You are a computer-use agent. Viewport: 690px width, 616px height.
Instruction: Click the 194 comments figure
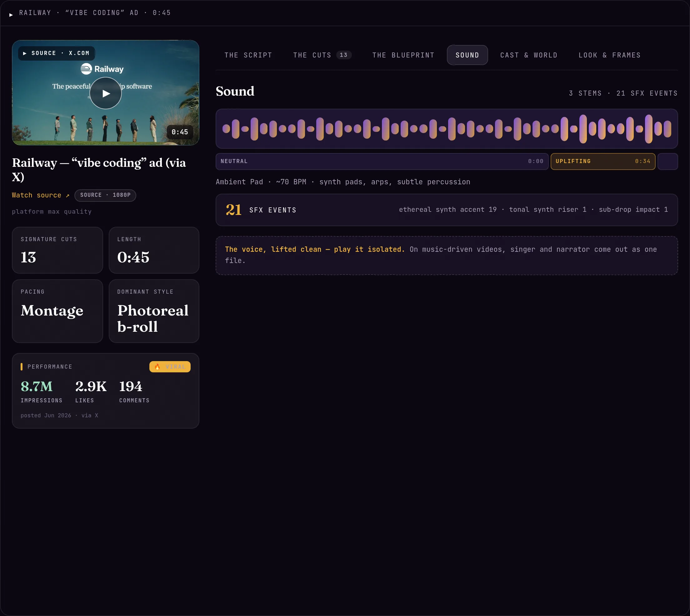(131, 386)
